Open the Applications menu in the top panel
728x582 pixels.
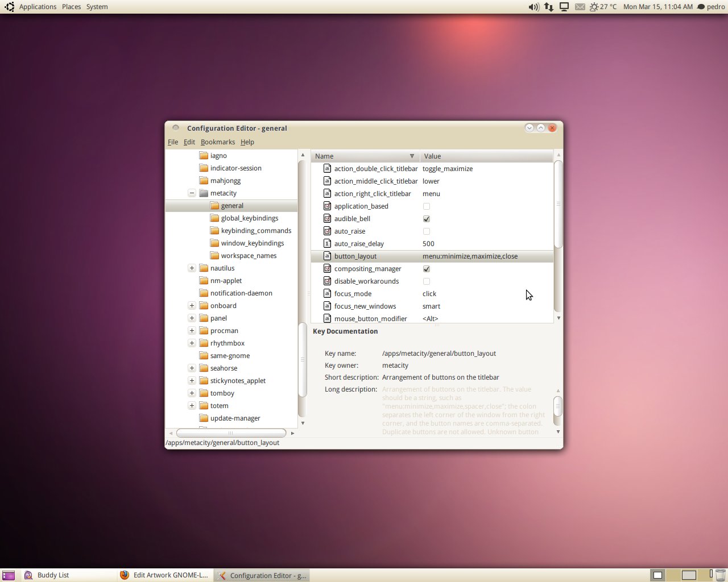[x=38, y=7]
